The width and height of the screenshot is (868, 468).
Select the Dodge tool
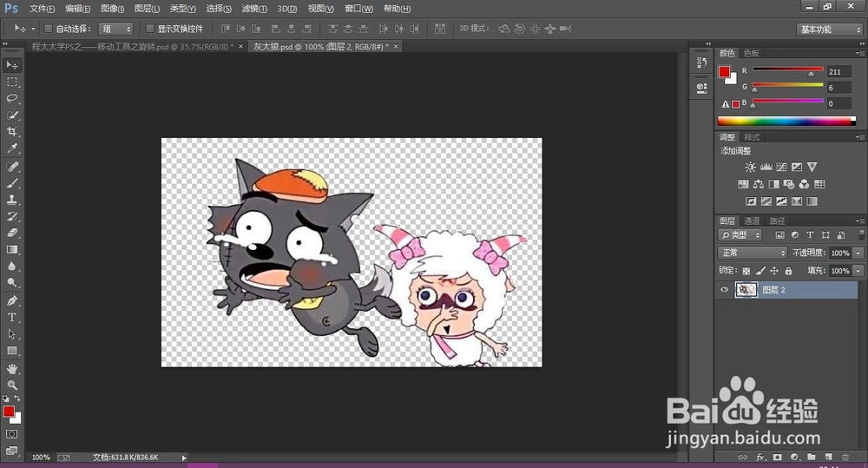(x=11, y=283)
